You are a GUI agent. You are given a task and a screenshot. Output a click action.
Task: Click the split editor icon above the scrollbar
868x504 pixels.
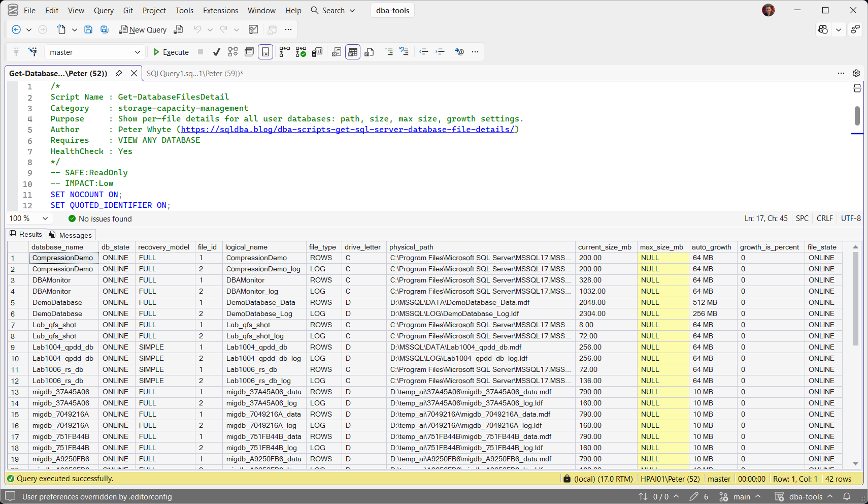click(857, 88)
